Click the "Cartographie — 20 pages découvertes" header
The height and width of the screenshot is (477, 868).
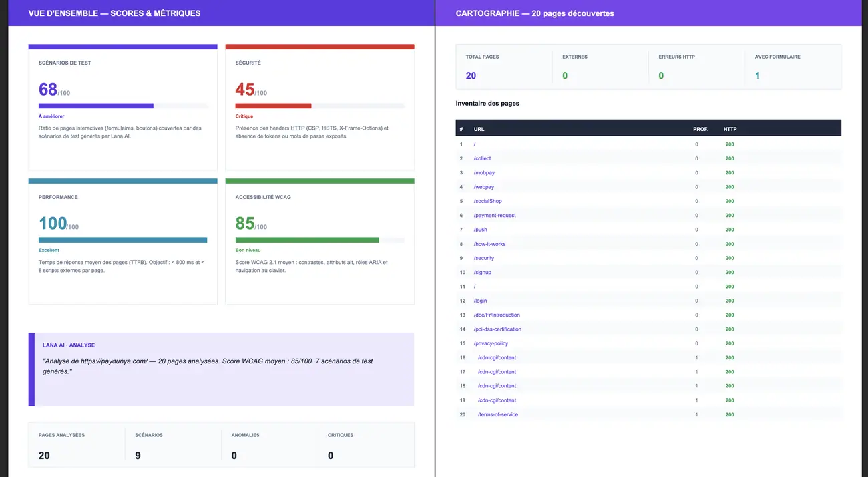[535, 13]
